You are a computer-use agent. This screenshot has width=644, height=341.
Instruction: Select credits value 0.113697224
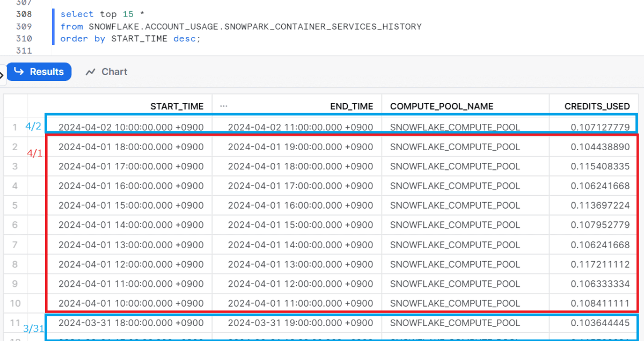click(x=600, y=205)
